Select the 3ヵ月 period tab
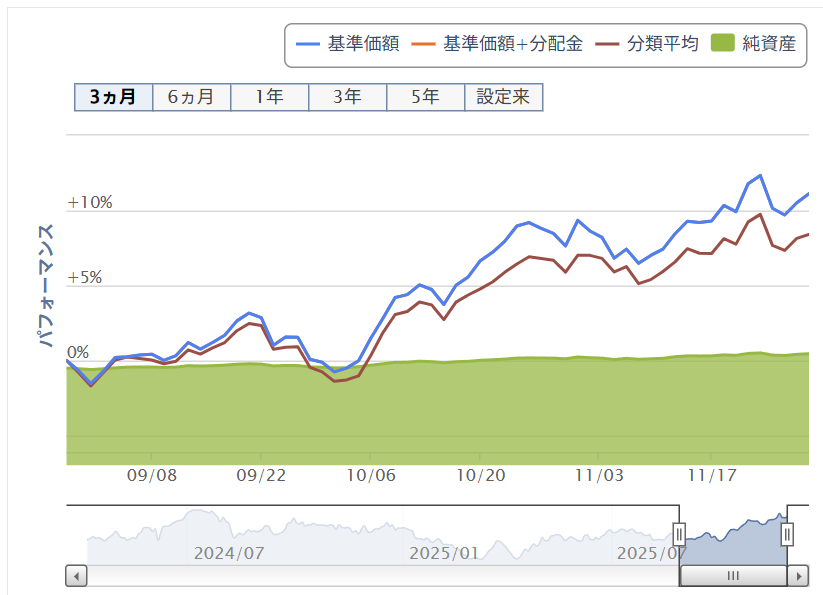Image resolution: width=823 pixels, height=595 pixels. (113, 97)
